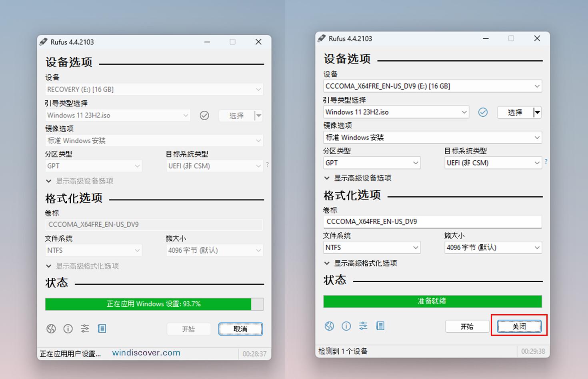This screenshot has height=379, width=588.
Task: Open the language selection globe icon
Action: point(51,328)
